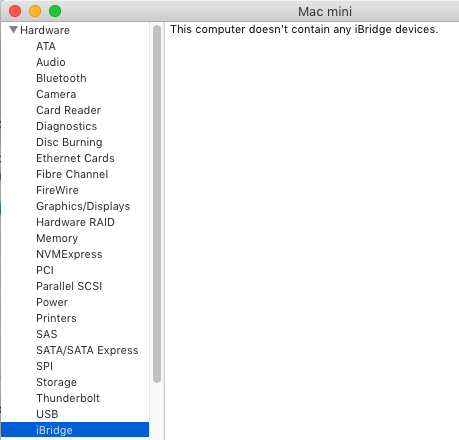Select Ethernet Cards entry
The width and height of the screenshot is (459, 440).
[75, 158]
